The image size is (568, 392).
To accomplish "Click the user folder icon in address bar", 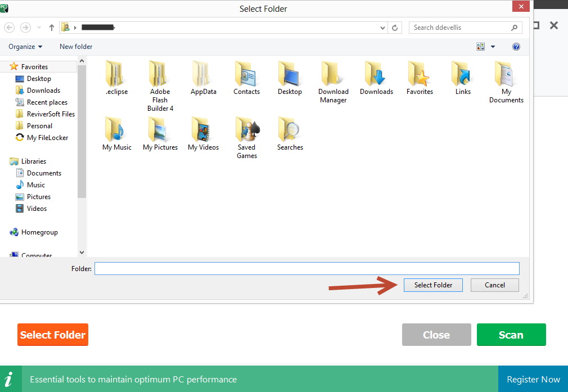I will click(x=66, y=27).
